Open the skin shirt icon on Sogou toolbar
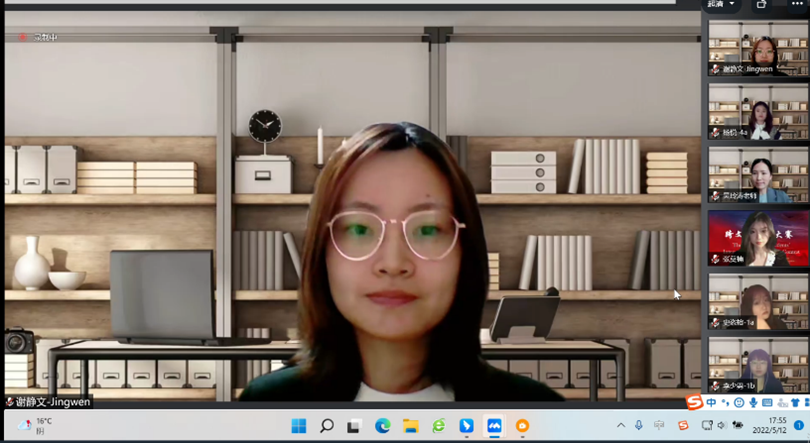 point(795,403)
